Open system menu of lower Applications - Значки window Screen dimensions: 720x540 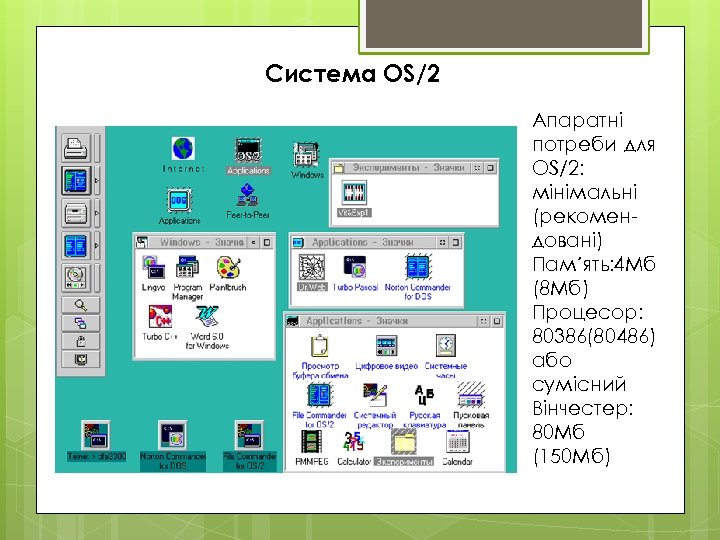pyautogui.click(x=293, y=321)
